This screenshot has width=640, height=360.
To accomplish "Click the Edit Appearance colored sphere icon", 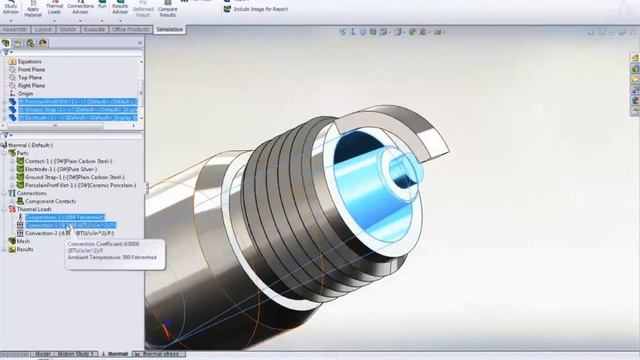I will click(x=412, y=31).
